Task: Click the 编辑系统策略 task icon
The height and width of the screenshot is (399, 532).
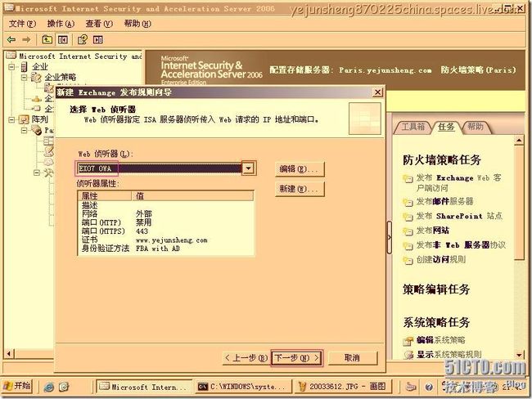Action: (x=408, y=341)
